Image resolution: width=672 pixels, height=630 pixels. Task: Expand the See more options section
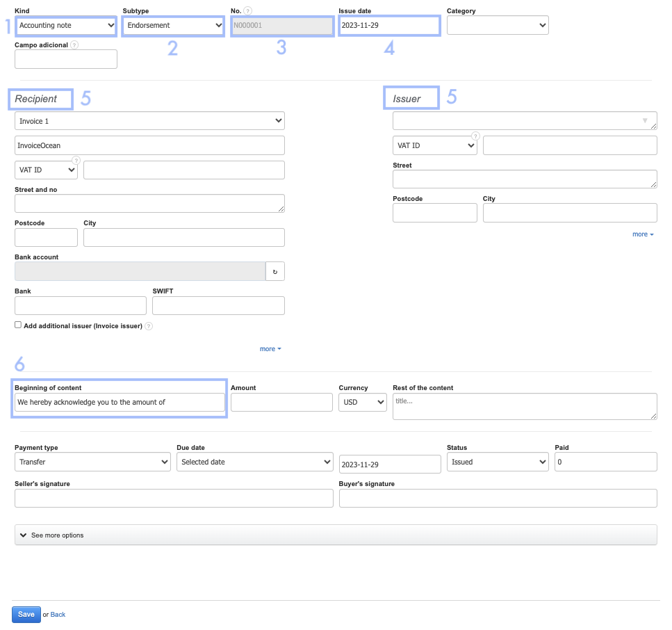[336, 535]
